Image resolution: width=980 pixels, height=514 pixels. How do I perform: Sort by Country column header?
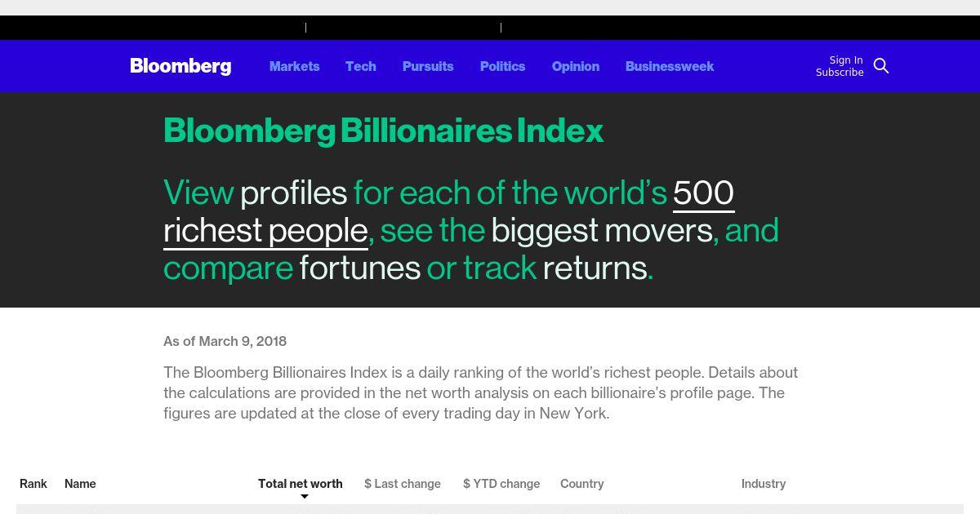(582, 484)
